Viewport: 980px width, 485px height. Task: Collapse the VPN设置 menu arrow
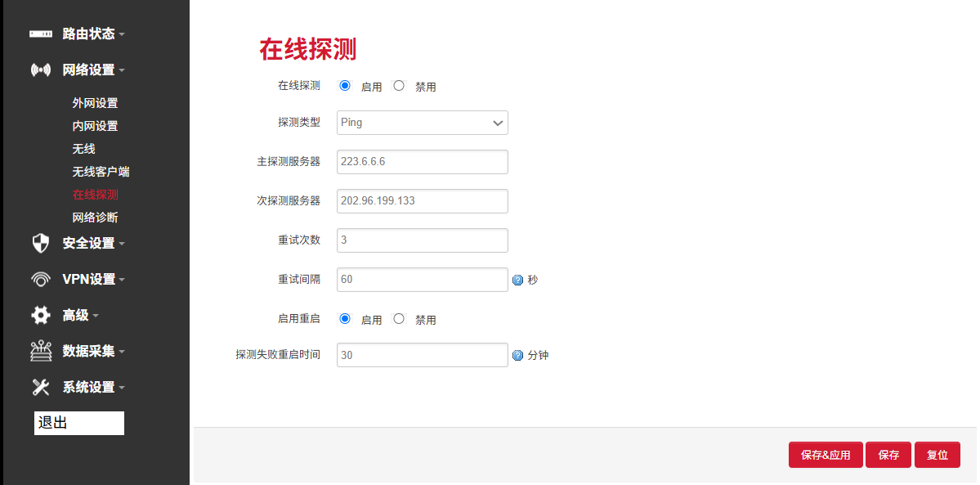[x=121, y=279]
